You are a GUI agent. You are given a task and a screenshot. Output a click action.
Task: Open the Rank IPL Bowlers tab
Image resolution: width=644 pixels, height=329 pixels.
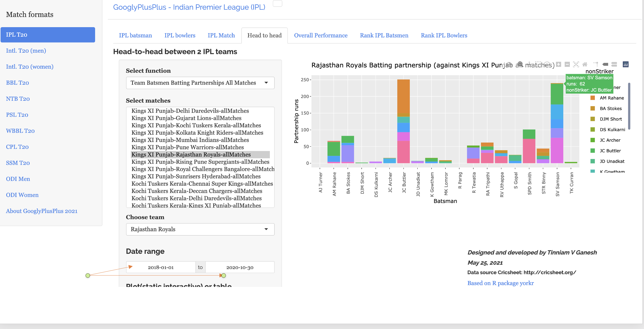coord(444,36)
